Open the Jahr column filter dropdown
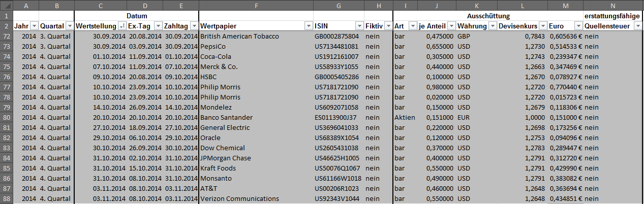This screenshot has width=644, height=204. click(x=34, y=26)
